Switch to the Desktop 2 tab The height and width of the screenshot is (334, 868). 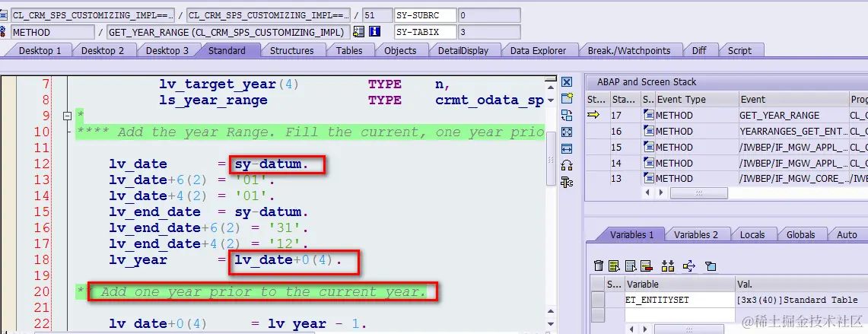click(103, 50)
